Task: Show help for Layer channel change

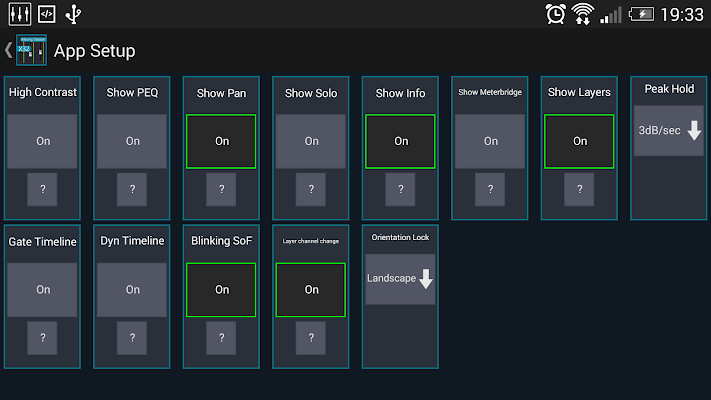Action: click(x=311, y=338)
